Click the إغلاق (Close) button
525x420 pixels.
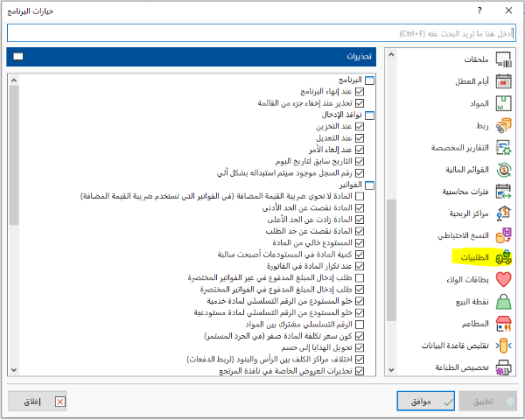[38, 402]
